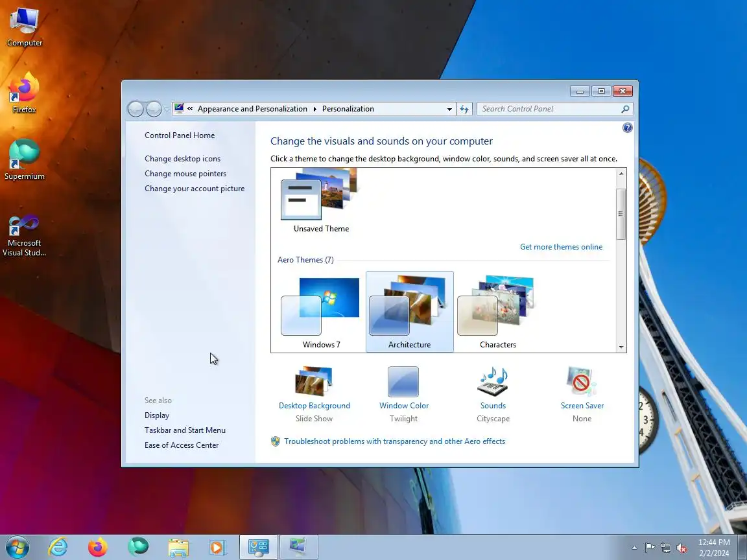Select the Characters theme
The height and width of the screenshot is (560, 747).
(x=498, y=312)
